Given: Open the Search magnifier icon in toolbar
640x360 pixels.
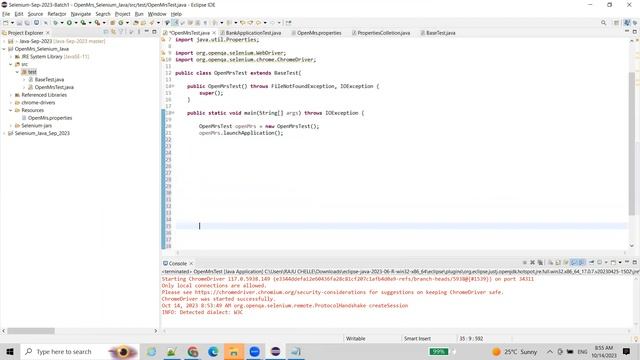Looking at the screenshot, I should click(603, 23).
